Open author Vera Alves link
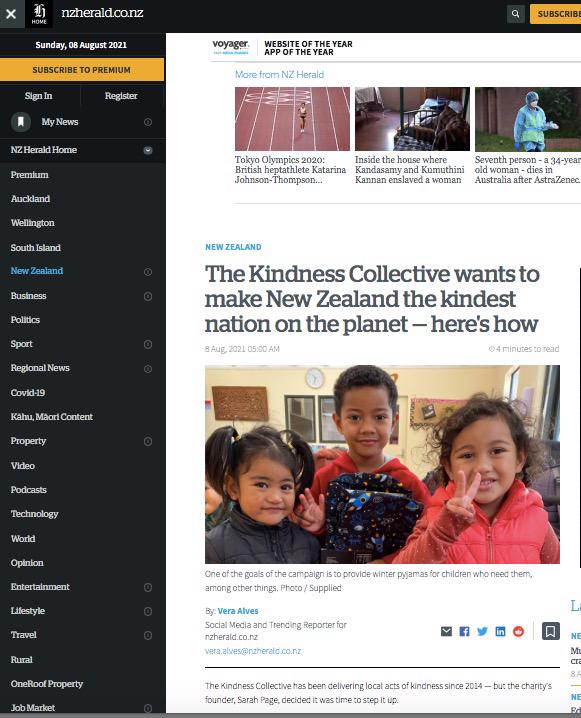The width and height of the screenshot is (581, 718). tap(238, 611)
